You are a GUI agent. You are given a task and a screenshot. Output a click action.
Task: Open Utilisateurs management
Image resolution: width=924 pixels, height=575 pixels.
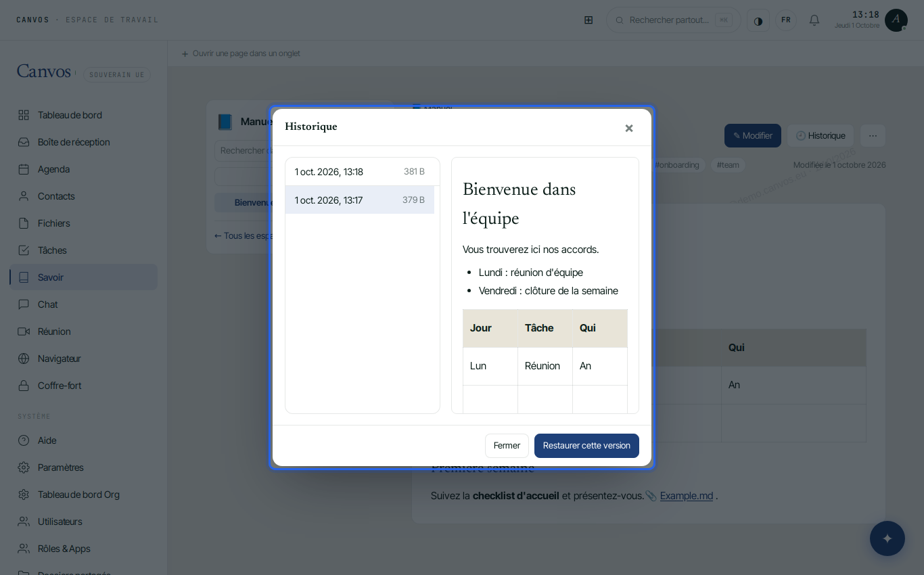pos(83,522)
